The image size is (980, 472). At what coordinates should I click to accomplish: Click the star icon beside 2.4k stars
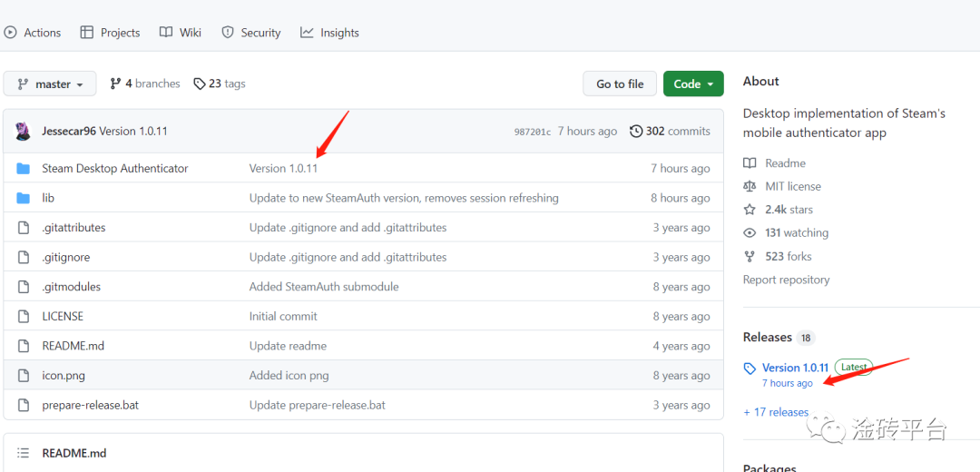(x=750, y=210)
